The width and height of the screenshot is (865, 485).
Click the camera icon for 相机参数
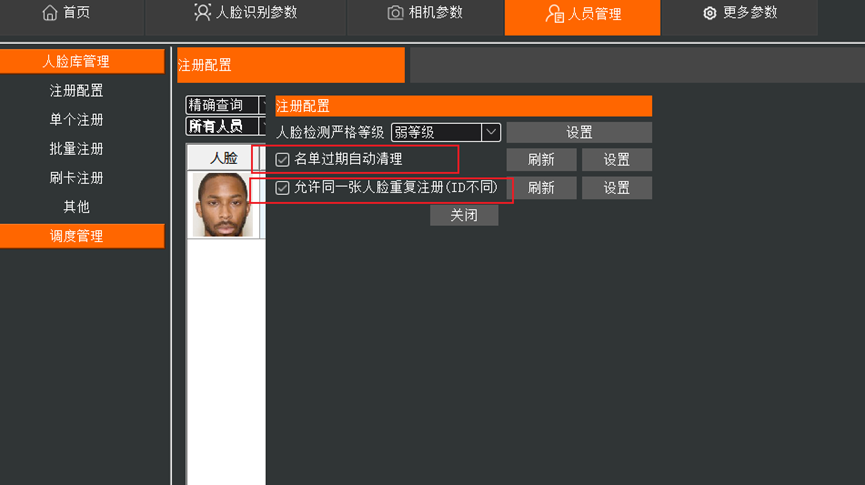click(395, 13)
